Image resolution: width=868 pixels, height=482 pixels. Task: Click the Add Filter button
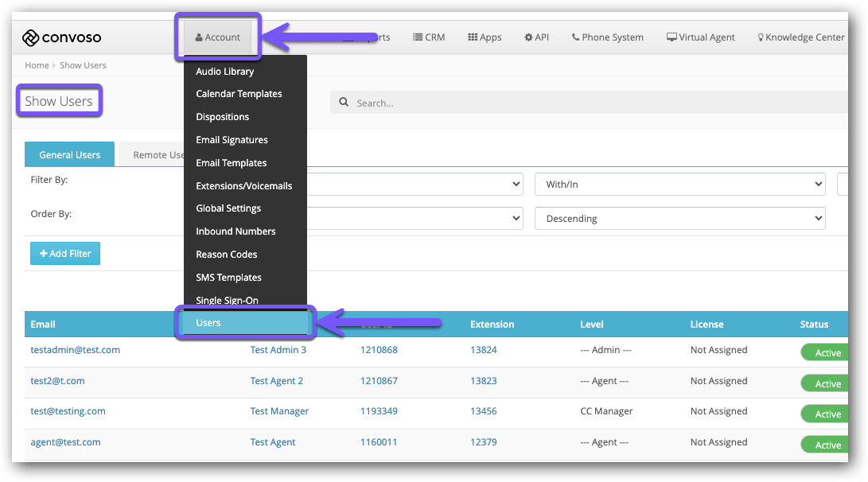(65, 254)
